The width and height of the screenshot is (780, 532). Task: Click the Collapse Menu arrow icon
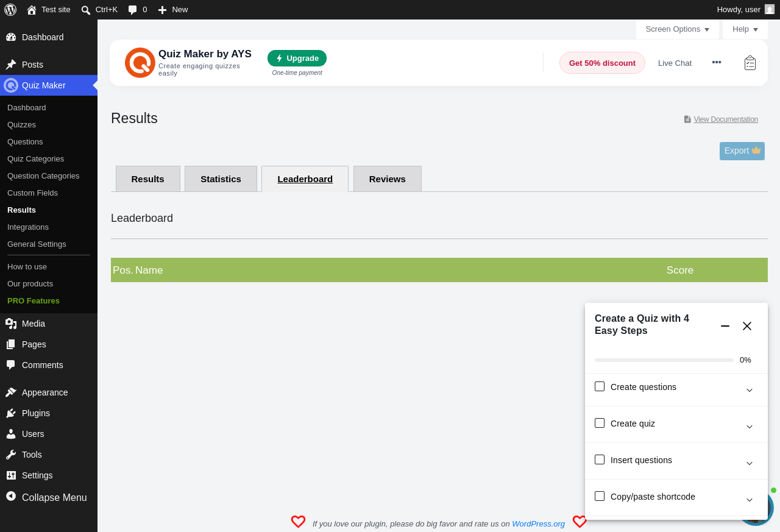tap(11, 496)
